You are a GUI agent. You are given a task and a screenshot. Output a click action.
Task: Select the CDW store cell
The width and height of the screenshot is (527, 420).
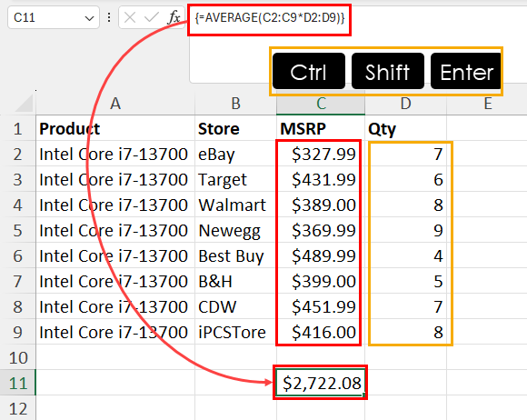pyautogui.click(x=236, y=306)
